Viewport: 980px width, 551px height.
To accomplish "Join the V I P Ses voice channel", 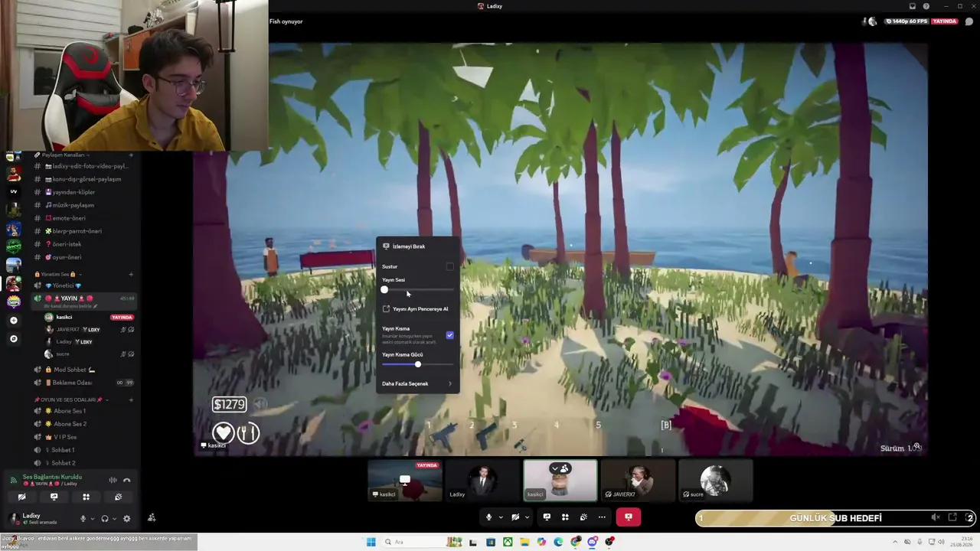I will tap(84, 437).
